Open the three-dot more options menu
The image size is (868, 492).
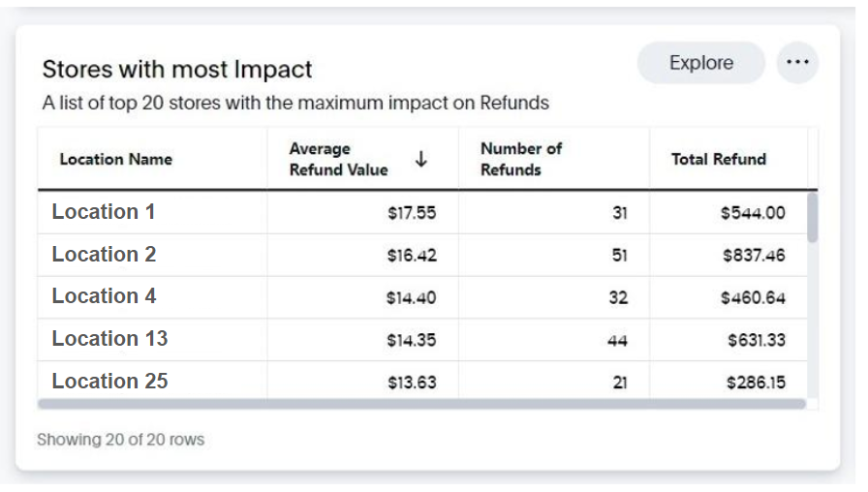797,62
